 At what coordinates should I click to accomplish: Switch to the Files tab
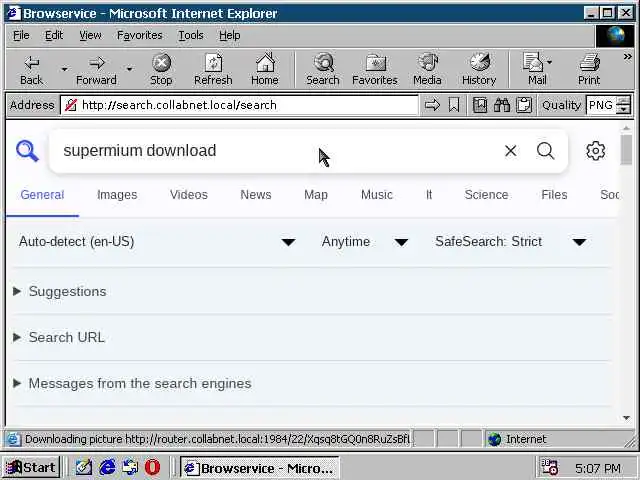554,195
